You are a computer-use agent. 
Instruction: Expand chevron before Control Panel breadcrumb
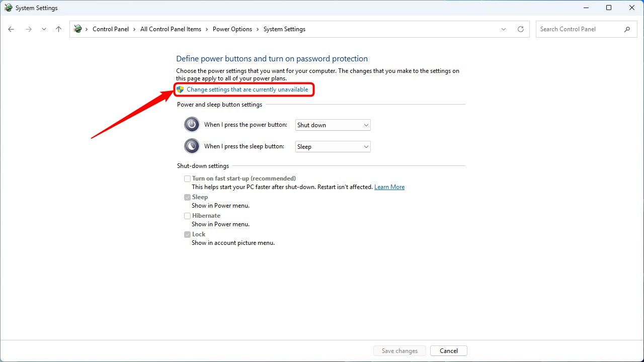87,29
